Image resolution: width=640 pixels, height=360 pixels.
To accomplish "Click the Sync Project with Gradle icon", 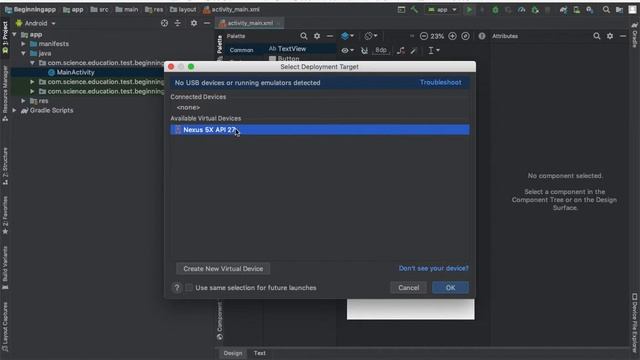I will pos(563,10).
